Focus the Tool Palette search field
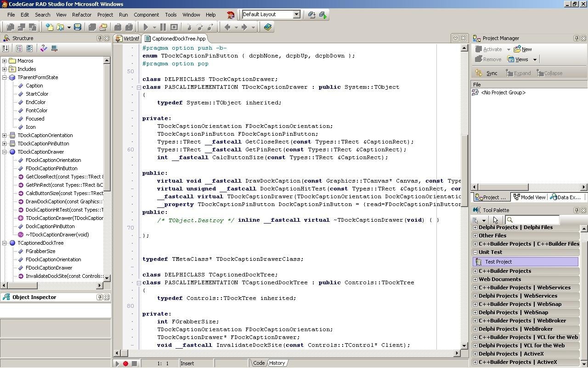Viewport: 588px width, 368px height. point(531,220)
